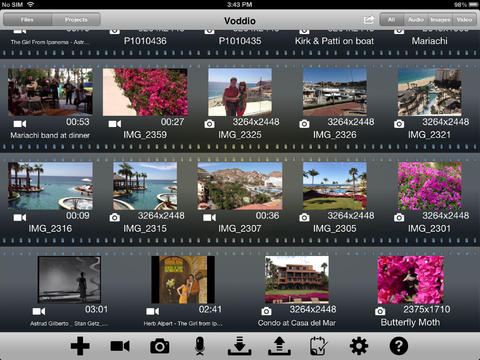Tap video icon under Mariachi band at dinner
This screenshot has height=360, width=480.
20,124
